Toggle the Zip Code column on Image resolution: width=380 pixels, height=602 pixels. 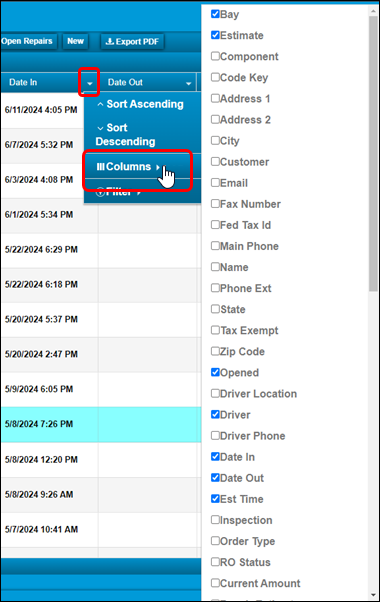[x=215, y=351]
